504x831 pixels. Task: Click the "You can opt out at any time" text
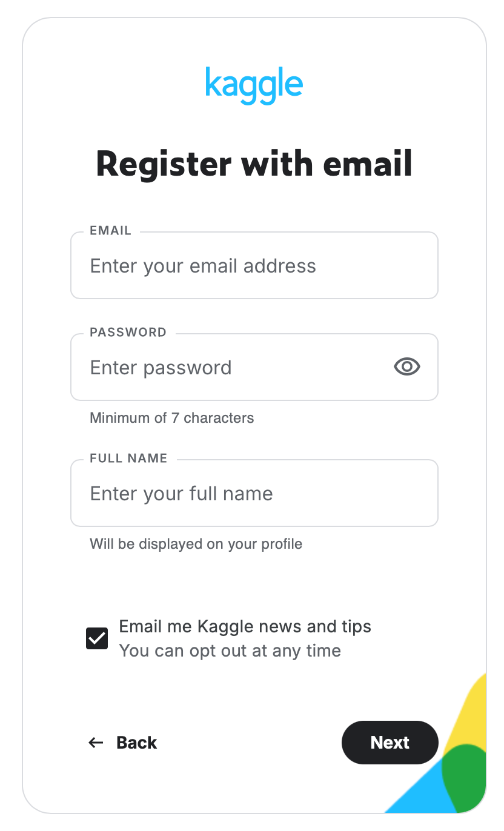[x=230, y=651]
